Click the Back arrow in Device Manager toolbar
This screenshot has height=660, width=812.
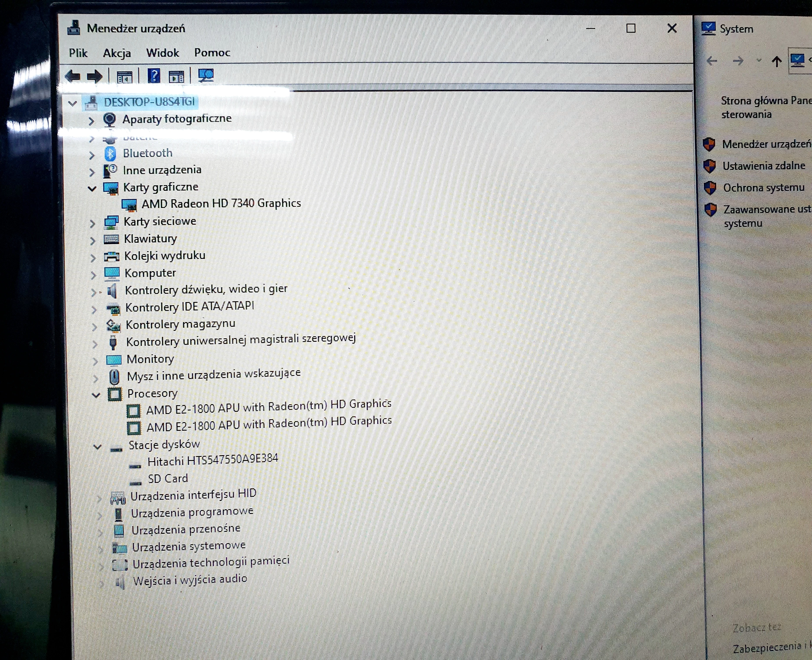73,76
